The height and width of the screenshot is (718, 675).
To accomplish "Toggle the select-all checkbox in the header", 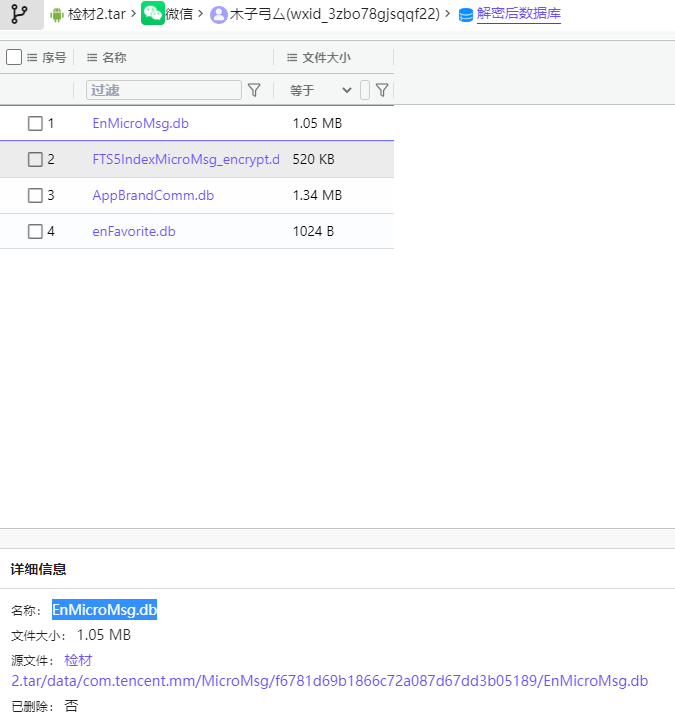I will tap(14, 57).
